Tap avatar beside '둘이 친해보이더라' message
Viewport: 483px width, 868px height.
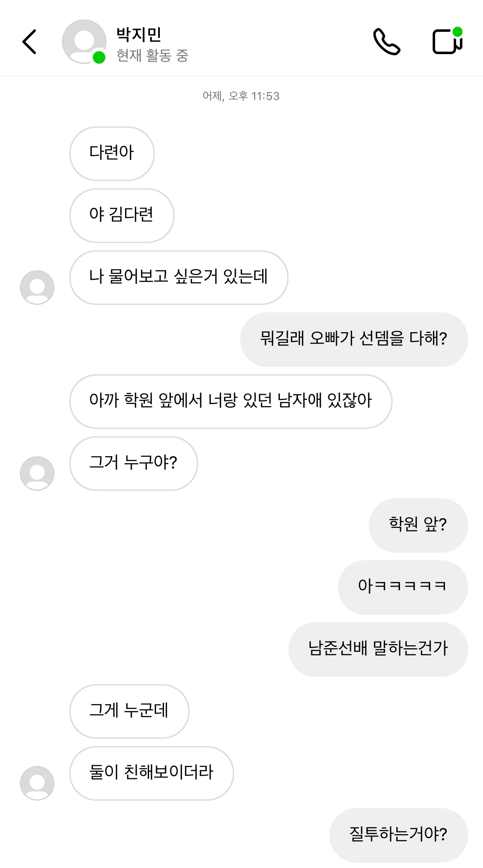click(x=37, y=783)
